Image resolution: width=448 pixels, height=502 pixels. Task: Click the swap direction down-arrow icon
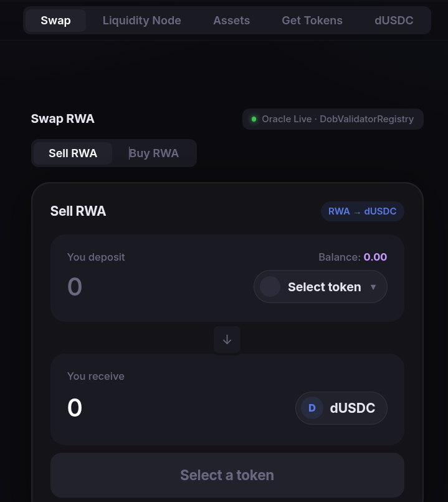227,339
